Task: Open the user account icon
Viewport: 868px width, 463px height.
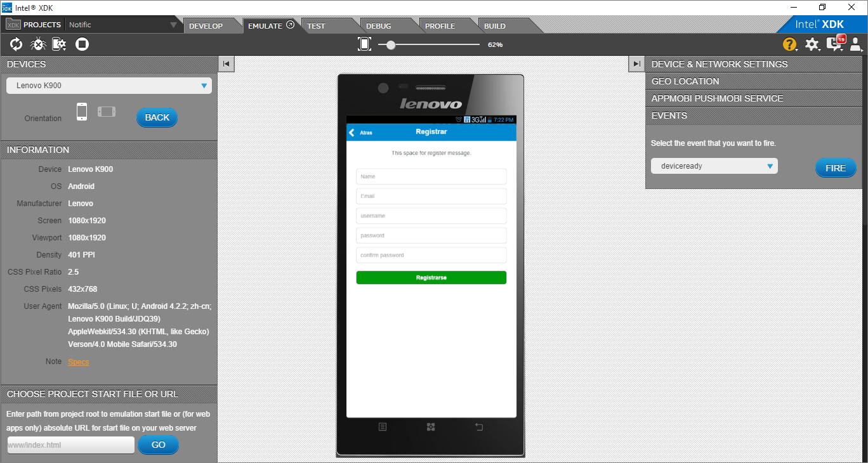Action: (x=855, y=44)
